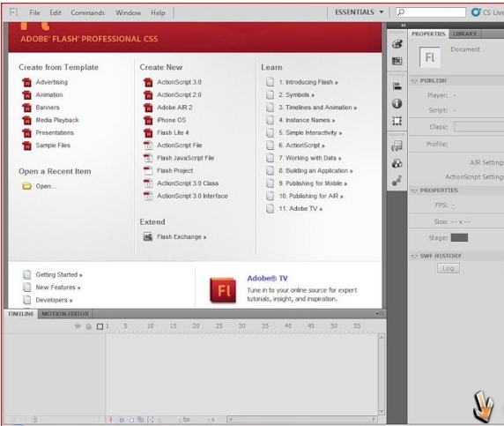Open the Info panel icon
The height and width of the screenshot is (426, 504).
point(397,103)
